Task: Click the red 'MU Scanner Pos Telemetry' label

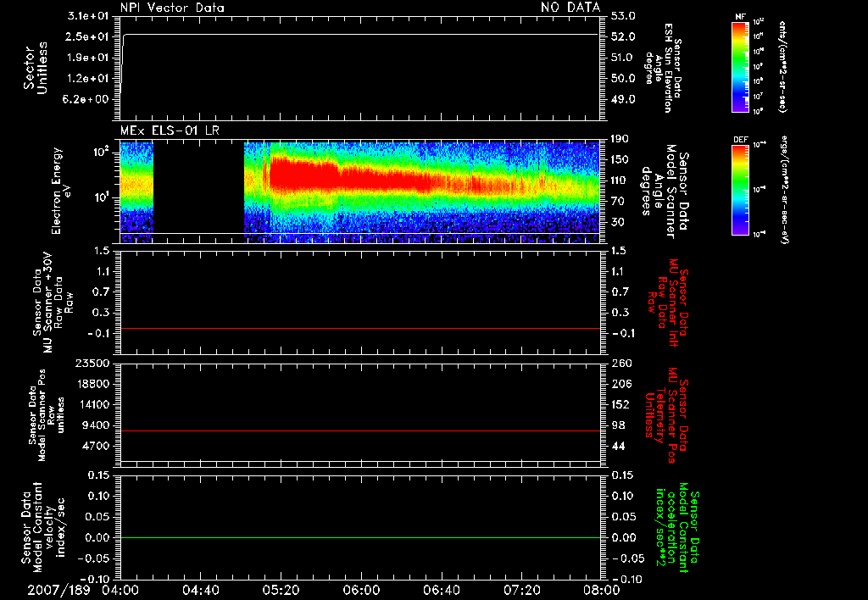Action: click(x=666, y=415)
